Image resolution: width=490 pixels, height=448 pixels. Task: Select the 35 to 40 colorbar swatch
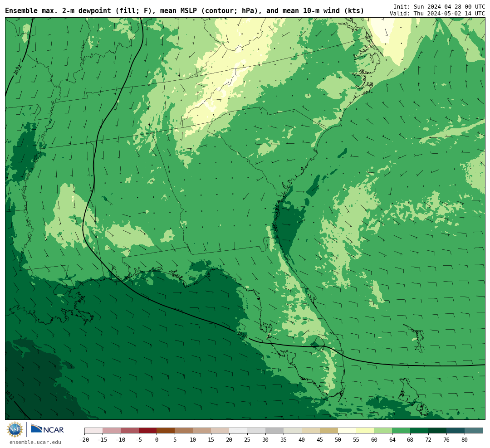[x=293, y=431]
